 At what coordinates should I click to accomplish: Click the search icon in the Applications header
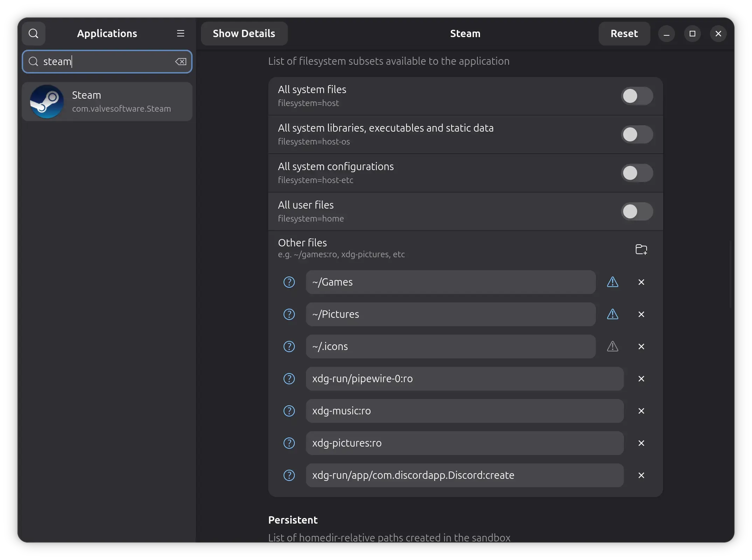(x=34, y=34)
